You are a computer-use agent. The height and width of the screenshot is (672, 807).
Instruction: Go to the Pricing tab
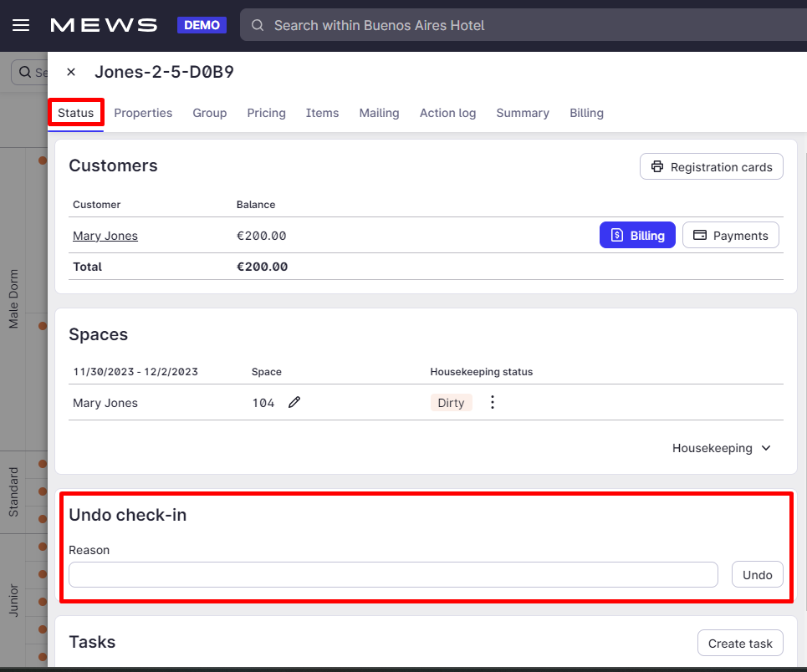coord(266,113)
